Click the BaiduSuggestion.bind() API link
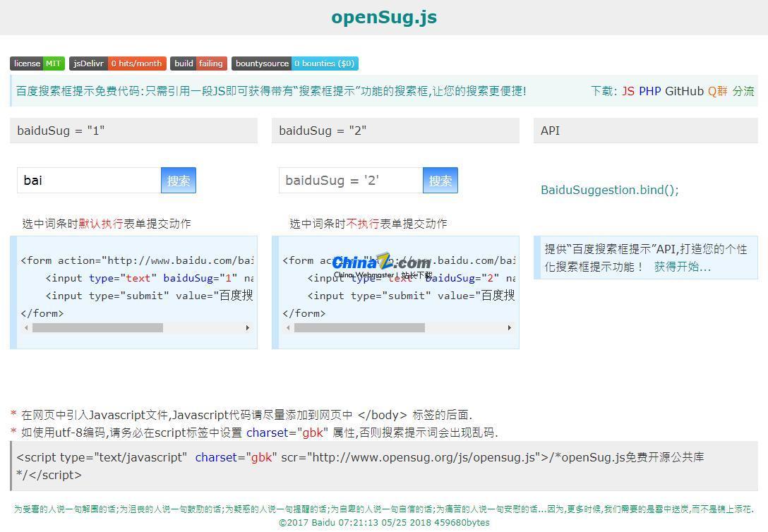Image resolution: width=768 pixels, height=532 pixels. pyautogui.click(x=610, y=190)
